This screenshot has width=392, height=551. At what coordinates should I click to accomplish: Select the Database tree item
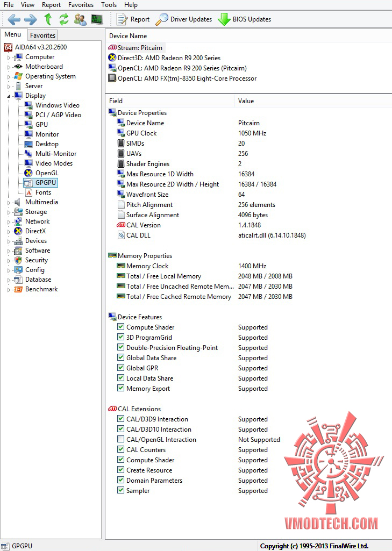38,280
